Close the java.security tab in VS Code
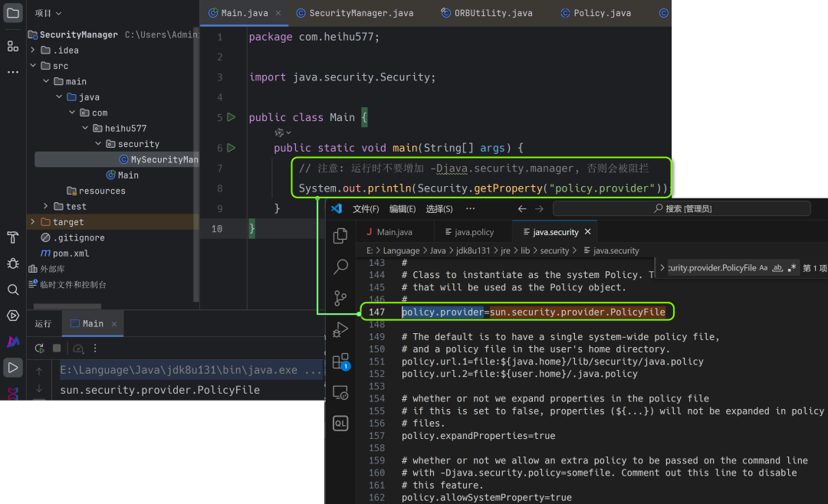828x504 pixels. tap(588, 231)
